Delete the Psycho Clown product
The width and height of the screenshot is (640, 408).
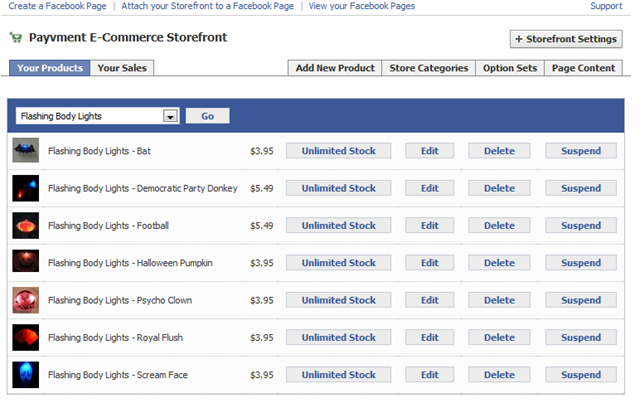point(499,300)
